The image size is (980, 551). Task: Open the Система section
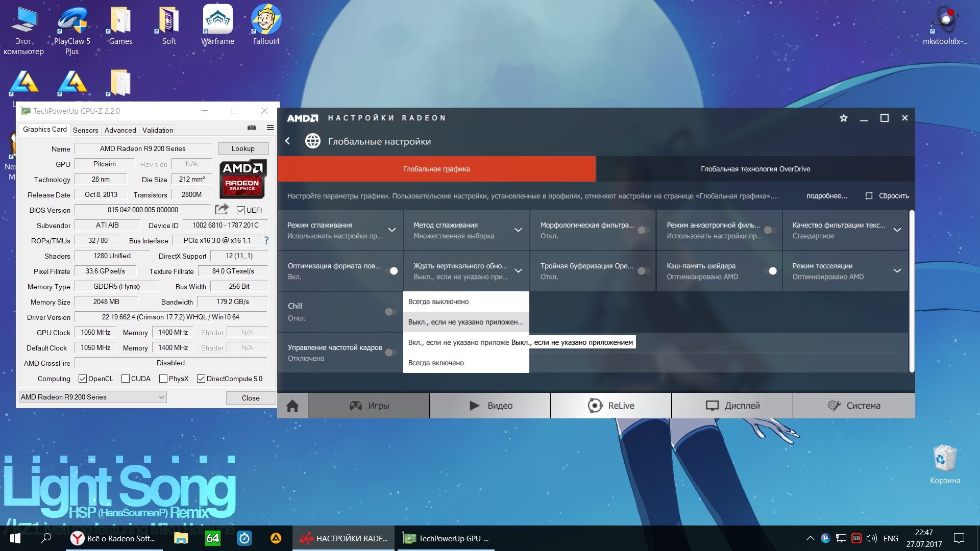pos(854,406)
